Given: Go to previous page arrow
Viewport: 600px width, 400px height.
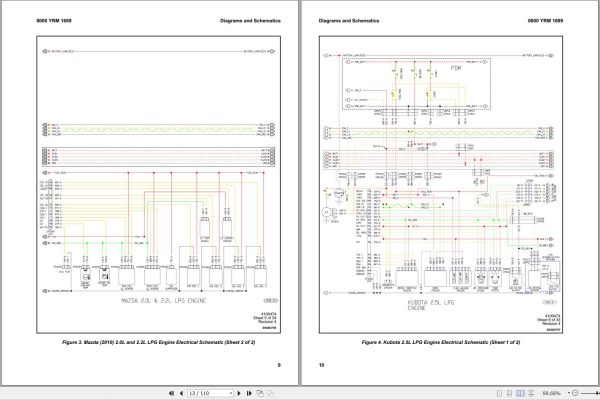Looking at the screenshot, I should [x=181, y=393].
